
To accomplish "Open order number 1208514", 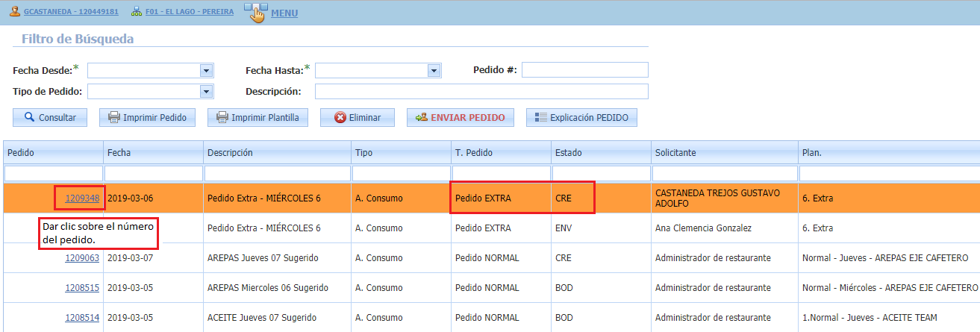I will [x=82, y=318].
